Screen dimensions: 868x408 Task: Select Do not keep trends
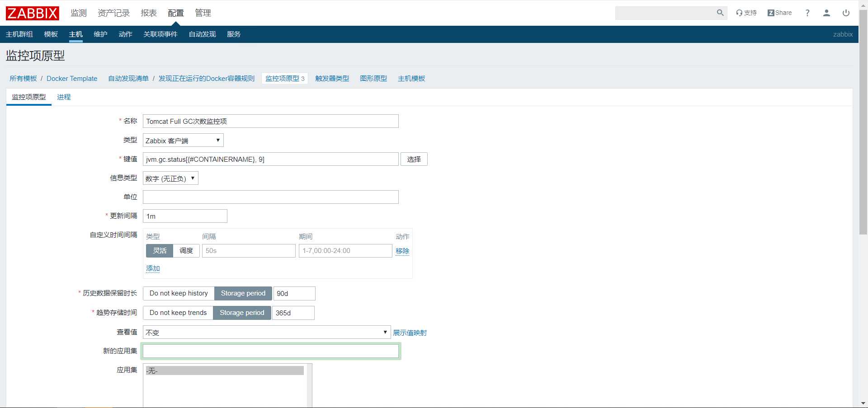coord(178,313)
